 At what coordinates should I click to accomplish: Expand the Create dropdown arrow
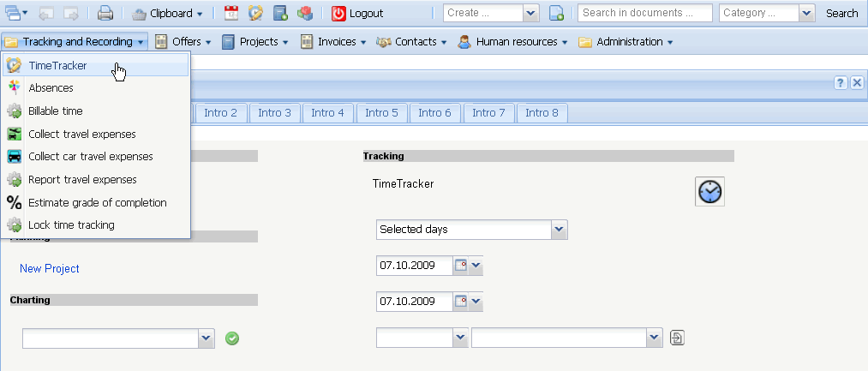pyautogui.click(x=531, y=13)
